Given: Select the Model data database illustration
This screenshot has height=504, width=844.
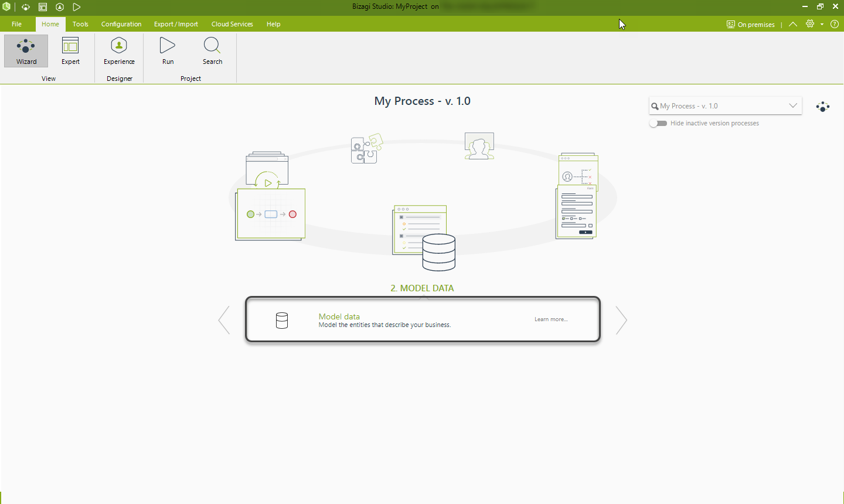Looking at the screenshot, I should [424, 238].
